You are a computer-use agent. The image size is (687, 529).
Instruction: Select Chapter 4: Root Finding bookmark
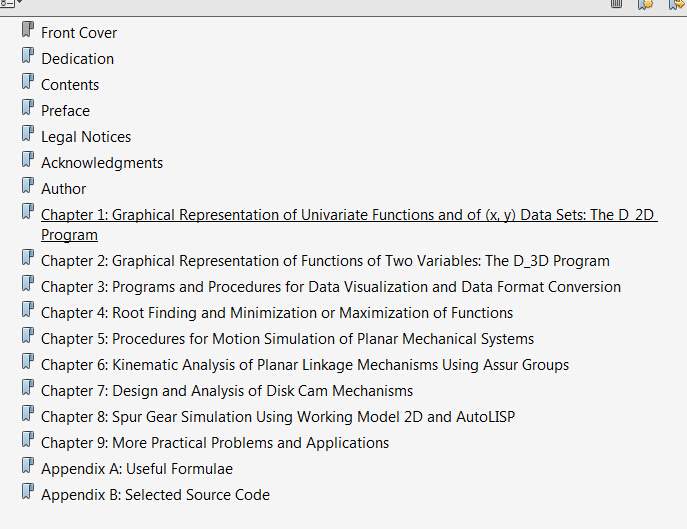point(277,313)
